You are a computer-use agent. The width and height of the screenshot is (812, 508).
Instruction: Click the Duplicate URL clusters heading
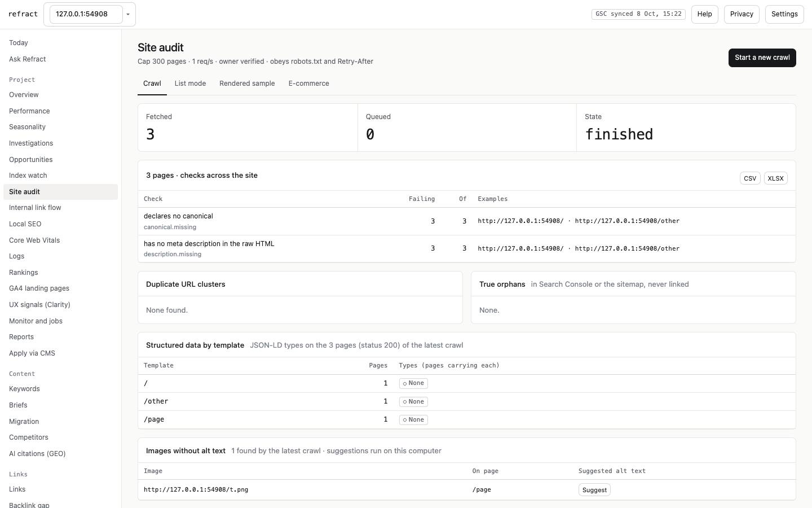pyautogui.click(x=186, y=284)
